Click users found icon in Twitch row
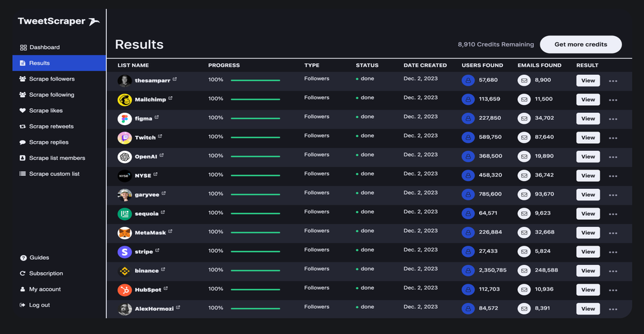644x334 pixels. [468, 137]
